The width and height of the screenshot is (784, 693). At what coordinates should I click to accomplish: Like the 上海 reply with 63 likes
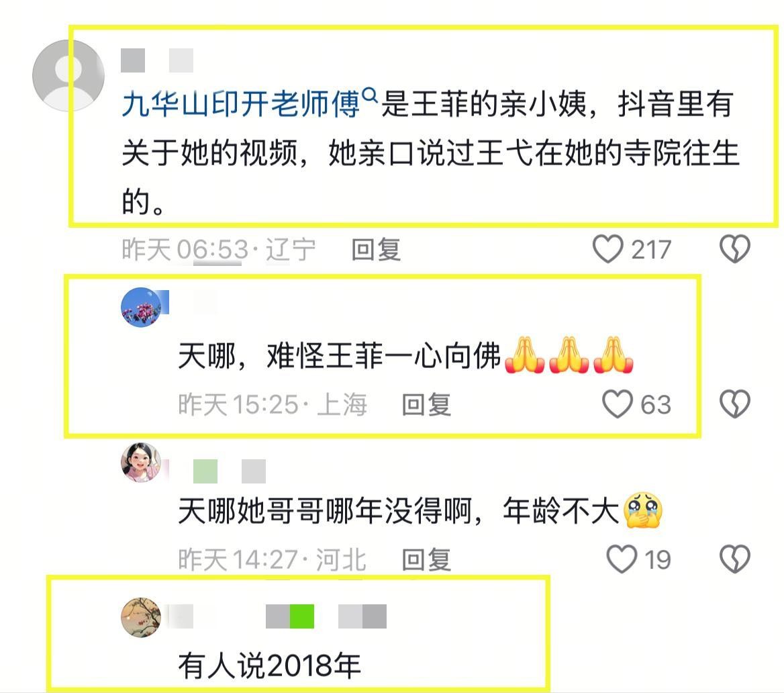(x=618, y=404)
